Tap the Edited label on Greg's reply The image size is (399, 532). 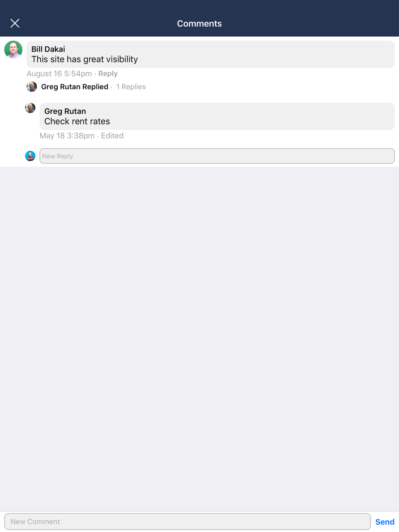click(x=112, y=136)
